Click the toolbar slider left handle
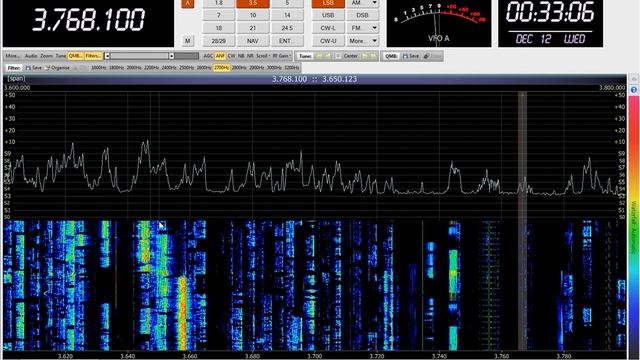Screen dimensions: 640x360 [x=107, y=56]
